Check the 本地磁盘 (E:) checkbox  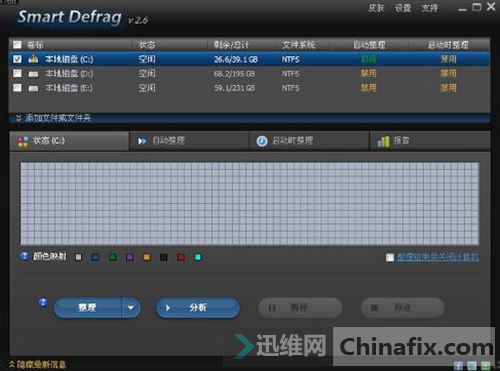point(17,88)
